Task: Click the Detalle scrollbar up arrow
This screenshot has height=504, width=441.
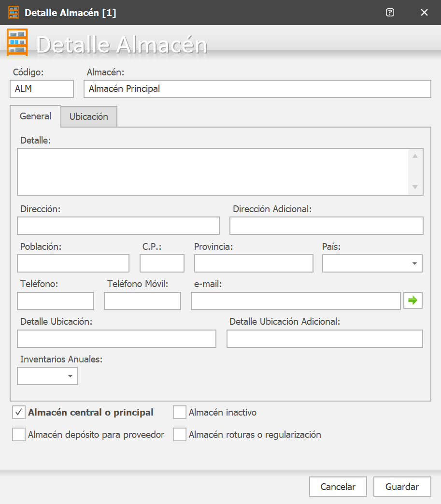Action: tap(415, 156)
